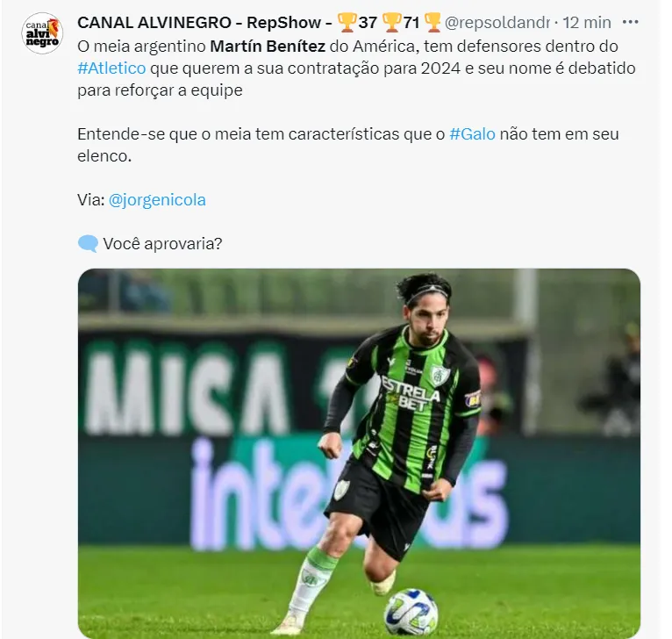The height and width of the screenshot is (639, 672).
Task: Click the bold Martín Benítez name text
Action: 268,47
